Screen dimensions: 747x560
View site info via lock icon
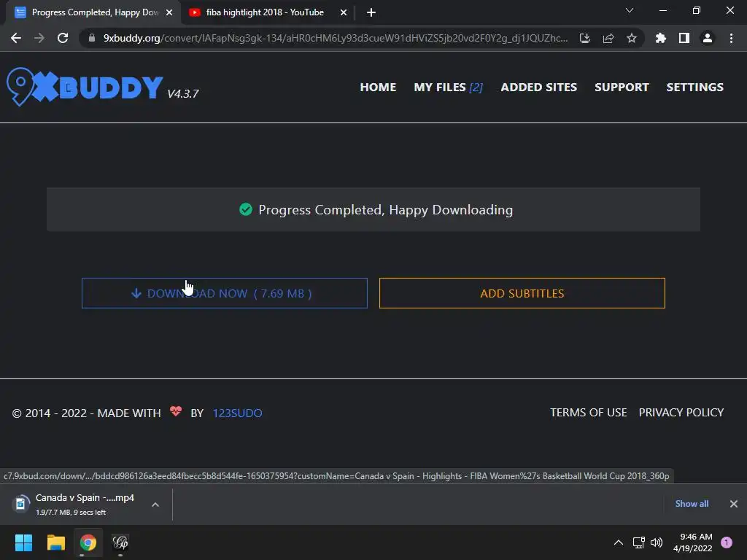(x=92, y=38)
